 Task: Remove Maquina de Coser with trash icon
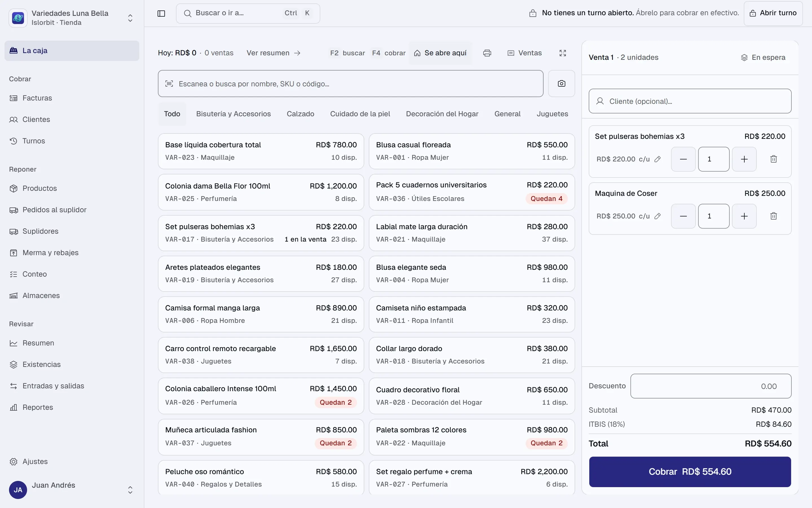pos(773,216)
